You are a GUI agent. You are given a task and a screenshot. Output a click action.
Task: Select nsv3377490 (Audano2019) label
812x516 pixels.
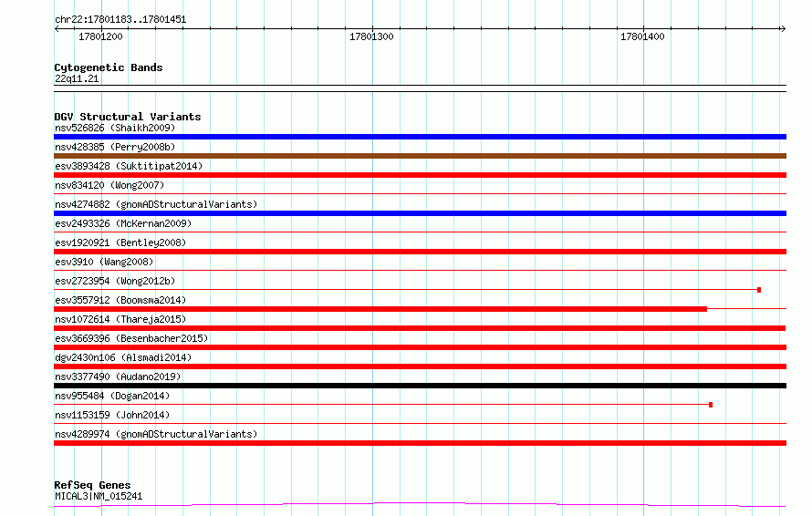point(118,377)
